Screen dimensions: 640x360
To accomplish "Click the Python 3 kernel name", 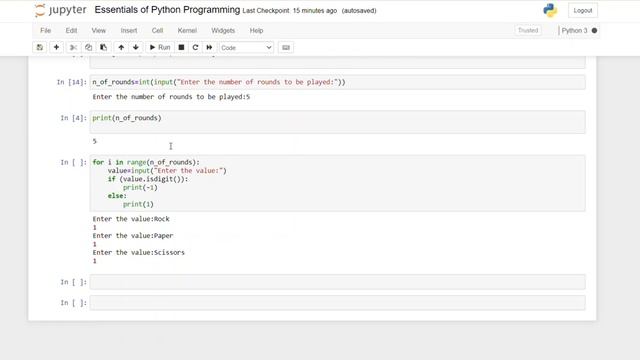I will pos(574,31).
